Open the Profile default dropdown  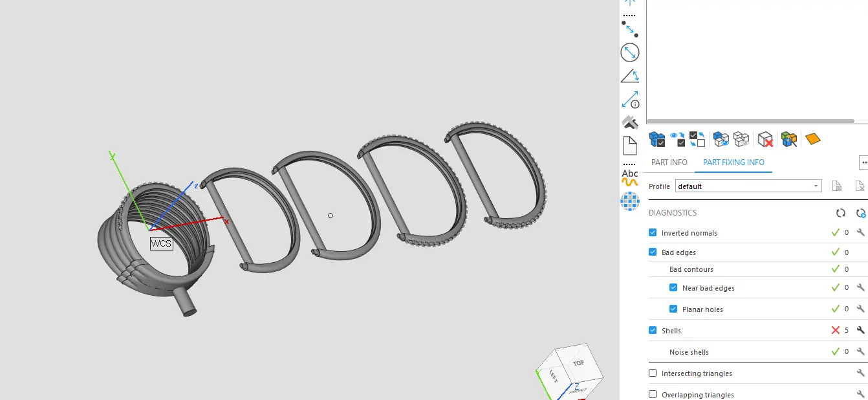point(748,186)
